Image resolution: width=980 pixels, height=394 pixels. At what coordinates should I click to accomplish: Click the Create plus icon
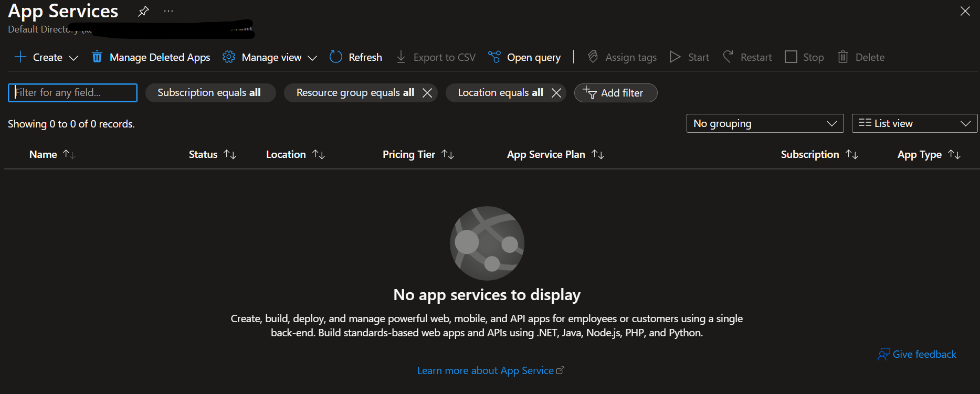point(20,57)
